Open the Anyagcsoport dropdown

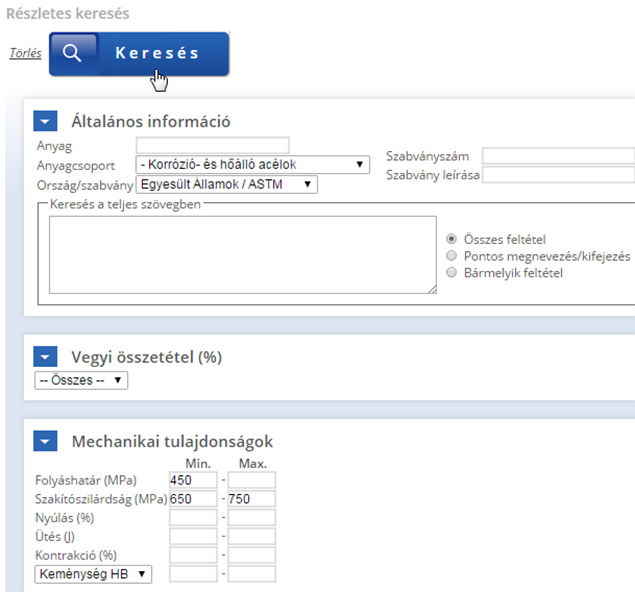click(x=253, y=164)
